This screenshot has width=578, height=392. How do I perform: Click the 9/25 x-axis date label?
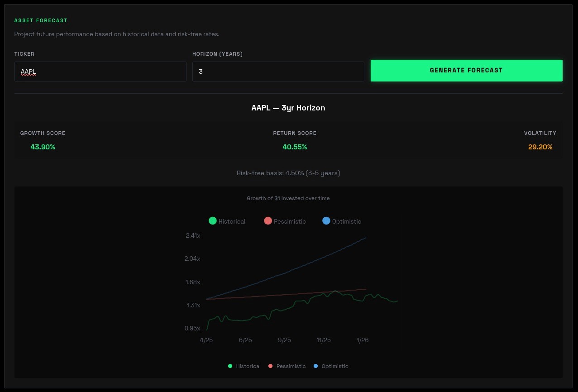point(284,340)
